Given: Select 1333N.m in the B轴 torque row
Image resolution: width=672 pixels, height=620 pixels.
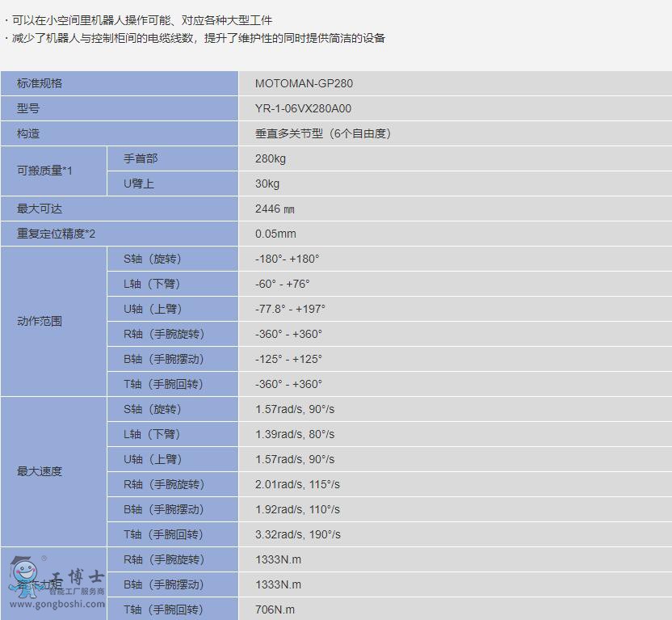Looking at the screenshot, I should [x=278, y=584].
